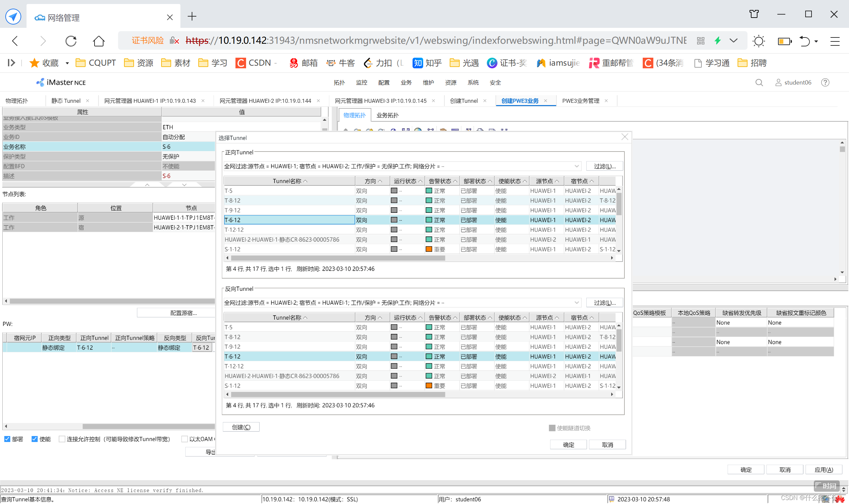Expand the 正向Tunnel filter dropdown arrow

(x=576, y=166)
